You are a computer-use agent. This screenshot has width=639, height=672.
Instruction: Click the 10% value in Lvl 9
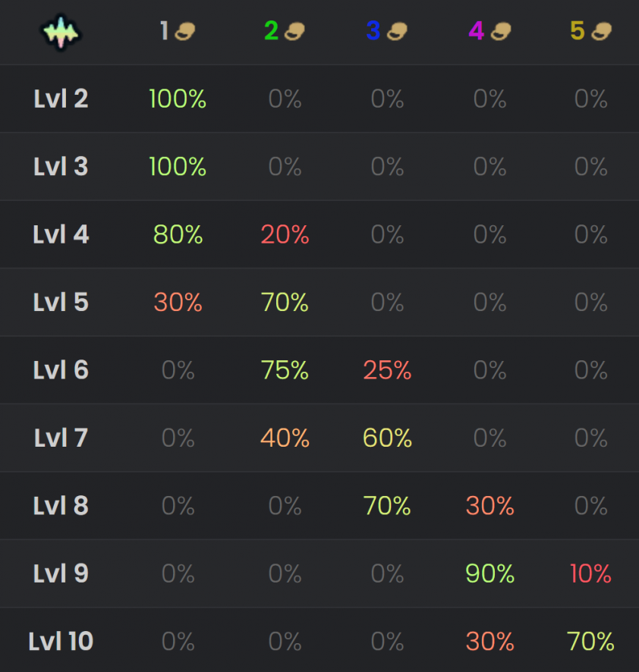(590, 573)
